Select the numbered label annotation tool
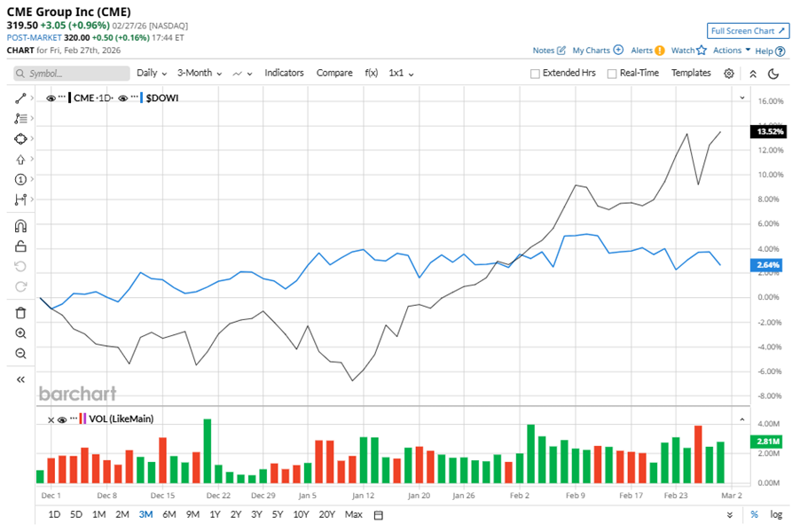The height and width of the screenshot is (532, 800). pos(20,179)
